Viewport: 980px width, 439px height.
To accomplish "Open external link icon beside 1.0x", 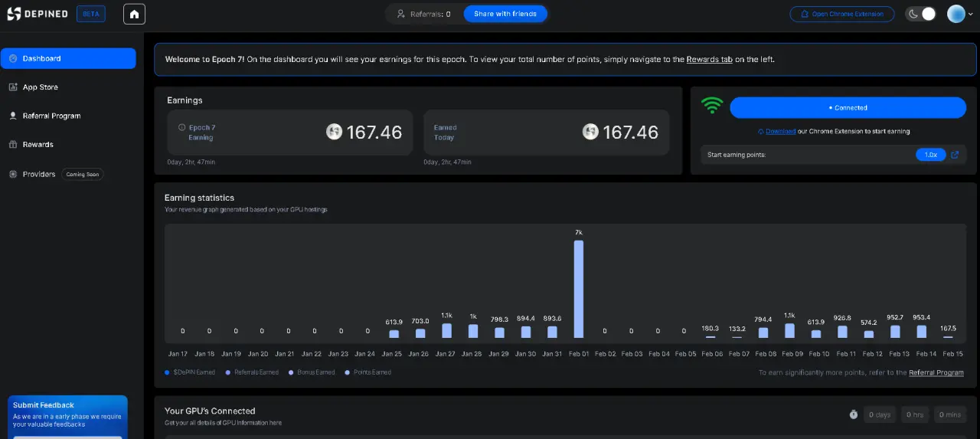I will pyautogui.click(x=955, y=155).
